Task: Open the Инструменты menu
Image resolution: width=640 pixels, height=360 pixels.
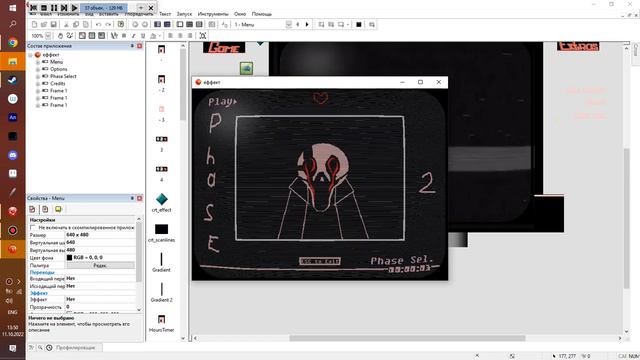Action: pyautogui.click(x=213, y=14)
